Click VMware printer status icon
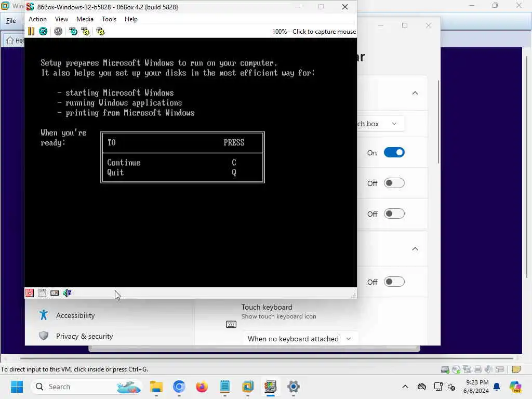This screenshot has width=532, height=399. 478,369
